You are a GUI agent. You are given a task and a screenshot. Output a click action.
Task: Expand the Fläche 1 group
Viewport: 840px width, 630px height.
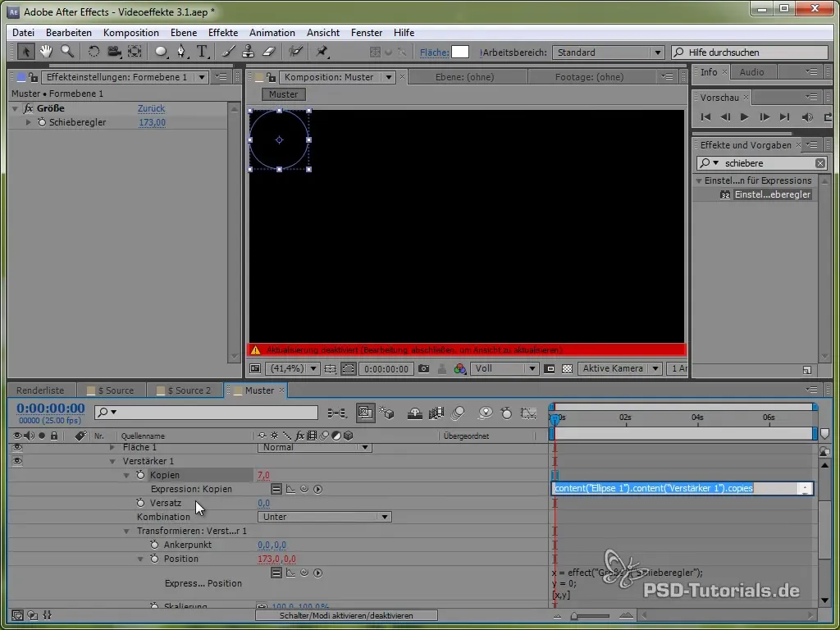click(112, 447)
